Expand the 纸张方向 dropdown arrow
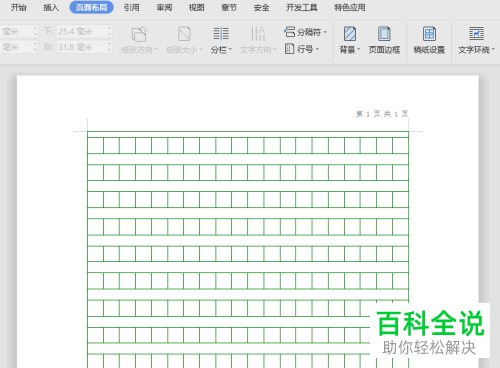 click(x=156, y=50)
